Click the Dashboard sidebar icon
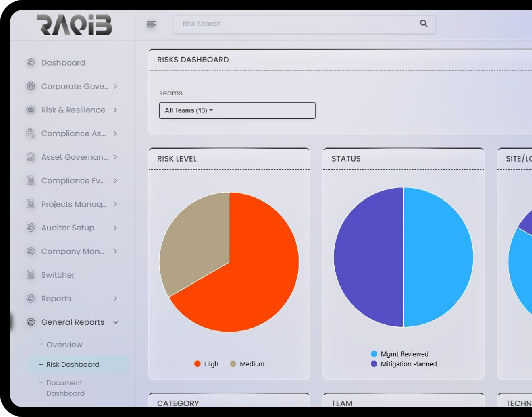Viewport: 532px width, 417px height. click(31, 63)
